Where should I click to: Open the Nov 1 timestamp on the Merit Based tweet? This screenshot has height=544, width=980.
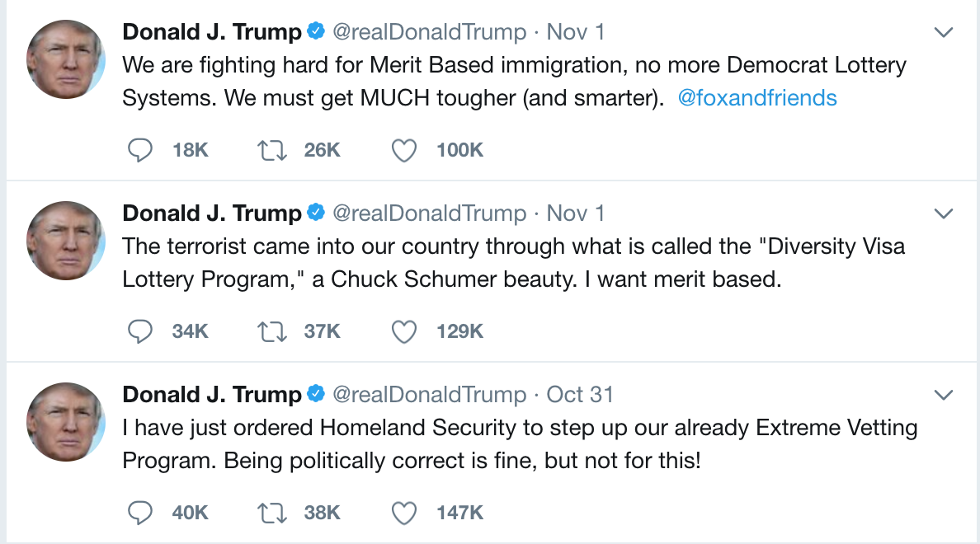pos(576,32)
